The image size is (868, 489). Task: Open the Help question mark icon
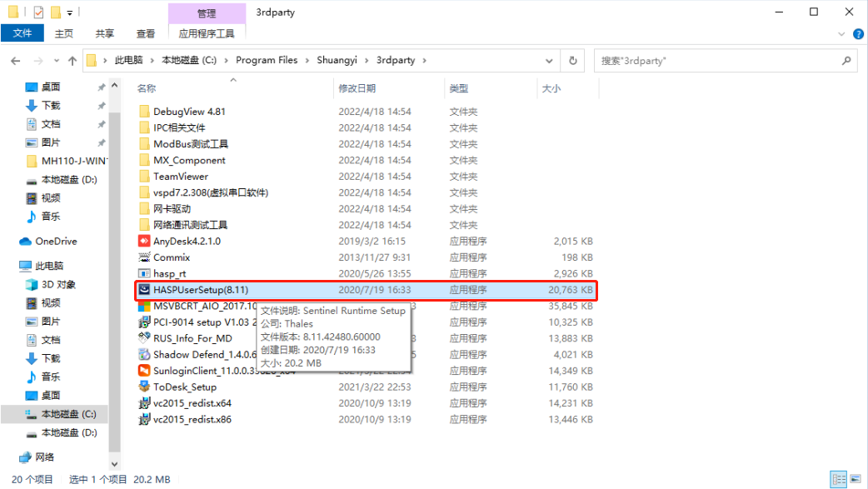click(x=857, y=34)
